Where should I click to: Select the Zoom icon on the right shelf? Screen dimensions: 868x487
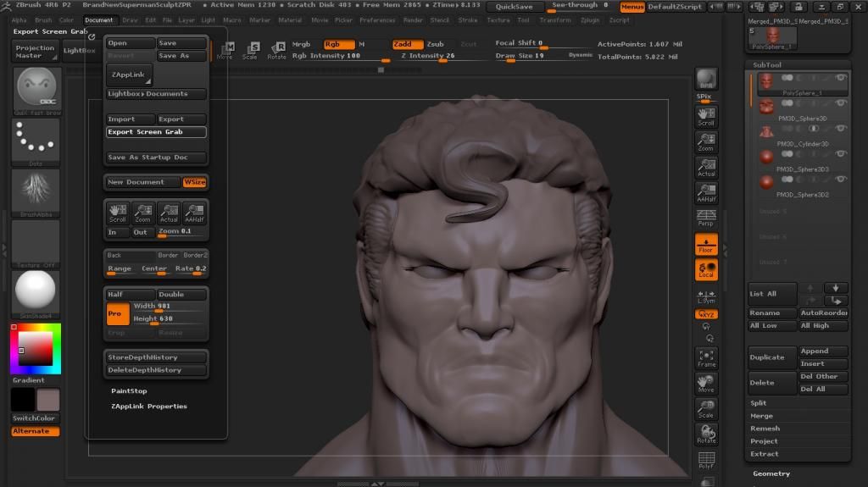[x=706, y=141]
